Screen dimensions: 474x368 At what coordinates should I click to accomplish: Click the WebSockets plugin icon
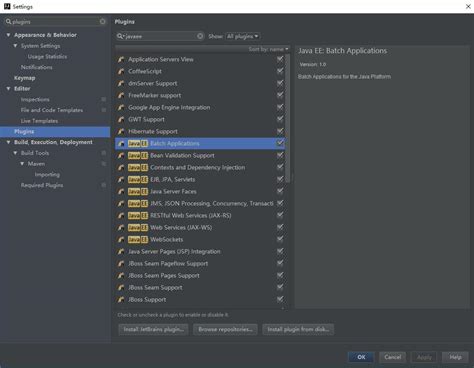[121, 239]
